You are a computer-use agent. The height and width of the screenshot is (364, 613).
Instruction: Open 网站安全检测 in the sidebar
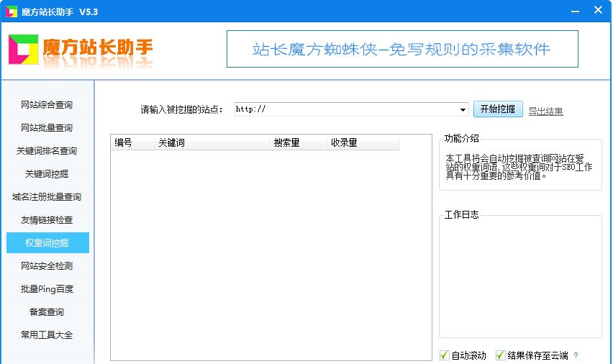tap(47, 266)
